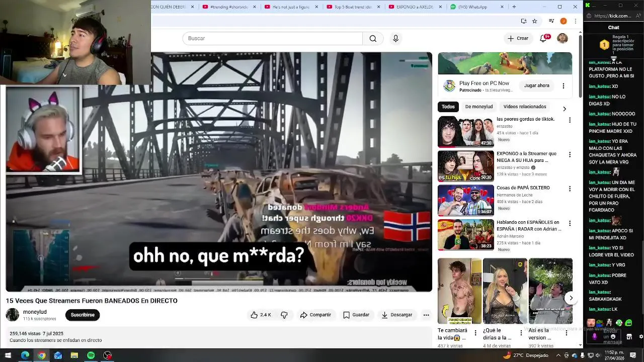Open Chrome media controls icon
This screenshot has height=362, width=644.
[x=551, y=21]
